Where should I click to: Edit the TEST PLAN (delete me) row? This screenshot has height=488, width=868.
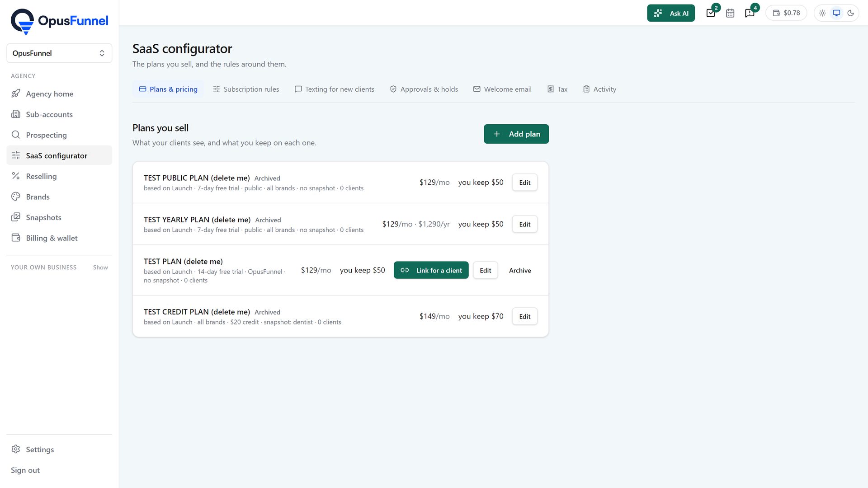click(x=486, y=271)
